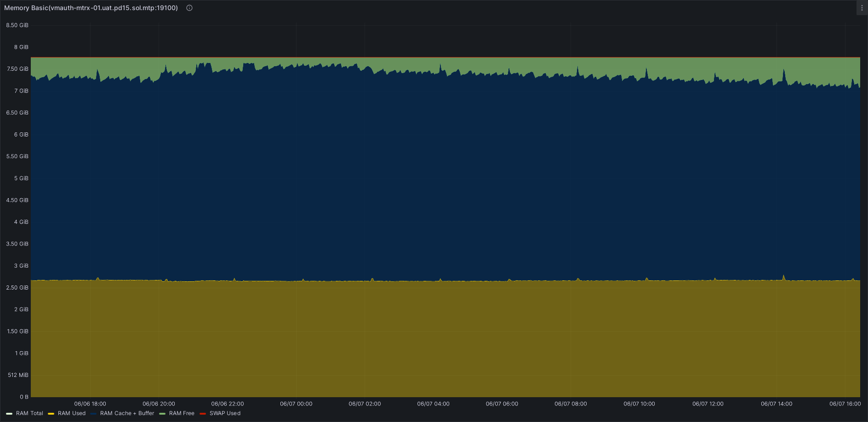Click the 3.50 GiB y-axis label
Image resolution: width=868 pixels, height=422 pixels.
tap(17, 244)
